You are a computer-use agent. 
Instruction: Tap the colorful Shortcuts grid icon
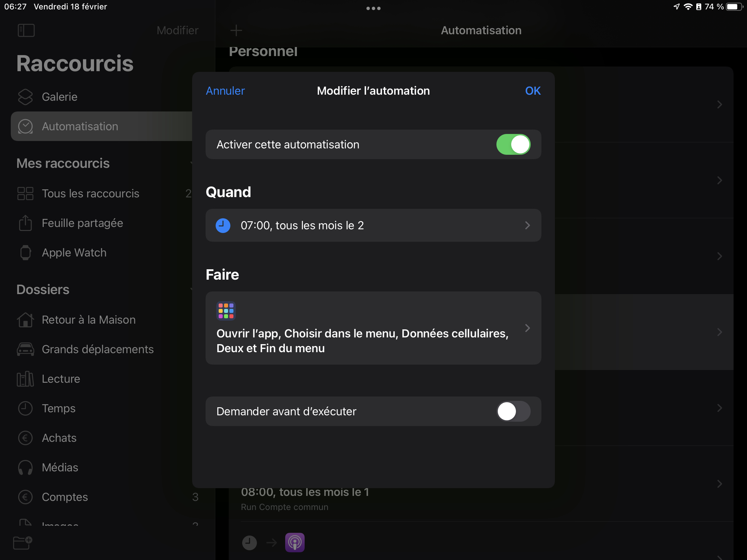(226, 311)
